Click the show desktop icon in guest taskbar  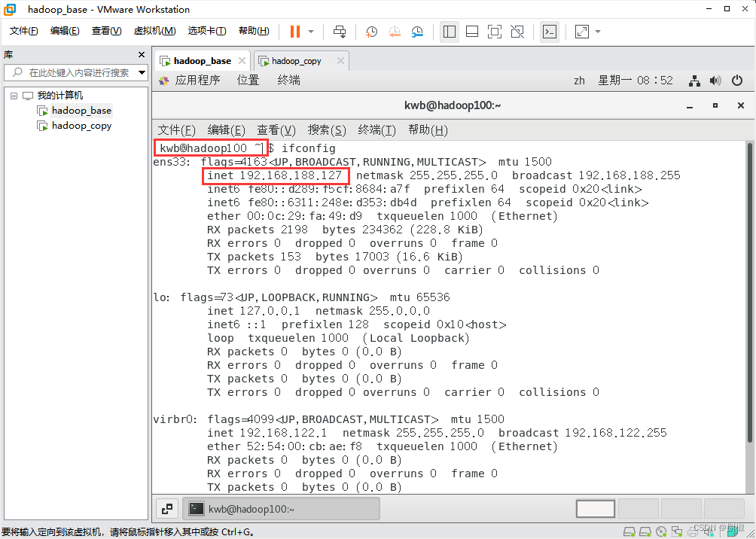click(x=167, y=508)
